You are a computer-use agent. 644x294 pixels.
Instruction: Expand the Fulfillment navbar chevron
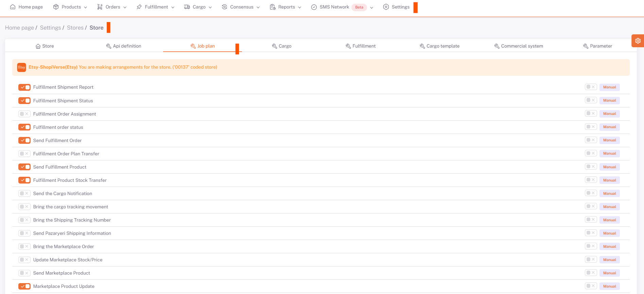pos(173,7)
